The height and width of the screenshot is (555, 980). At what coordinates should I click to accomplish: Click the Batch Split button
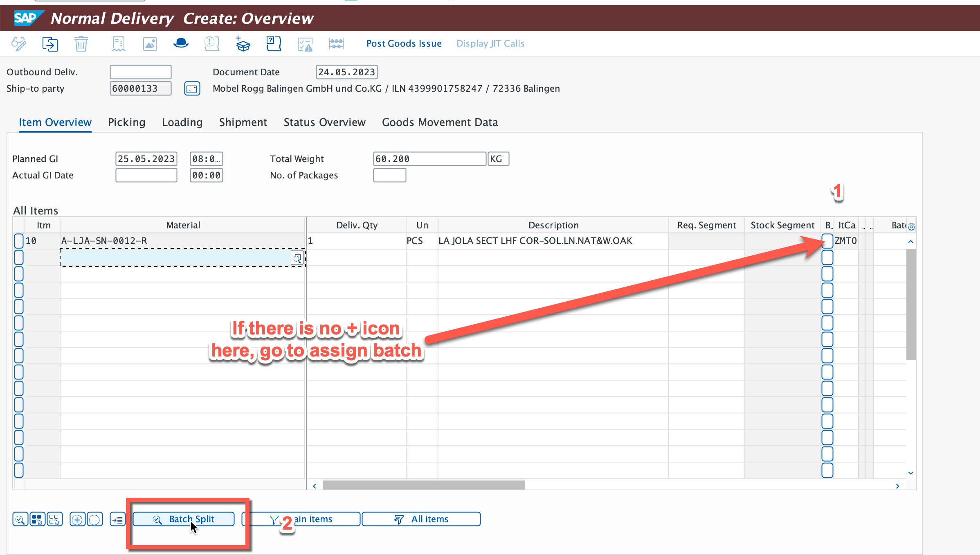tap(184, 519)
